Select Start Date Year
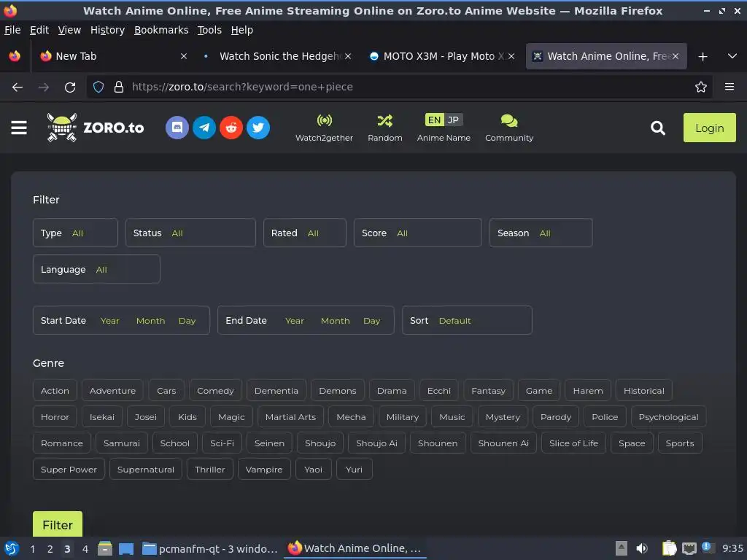The height and width of the screenshot is (560, 747). click(110, 321)
